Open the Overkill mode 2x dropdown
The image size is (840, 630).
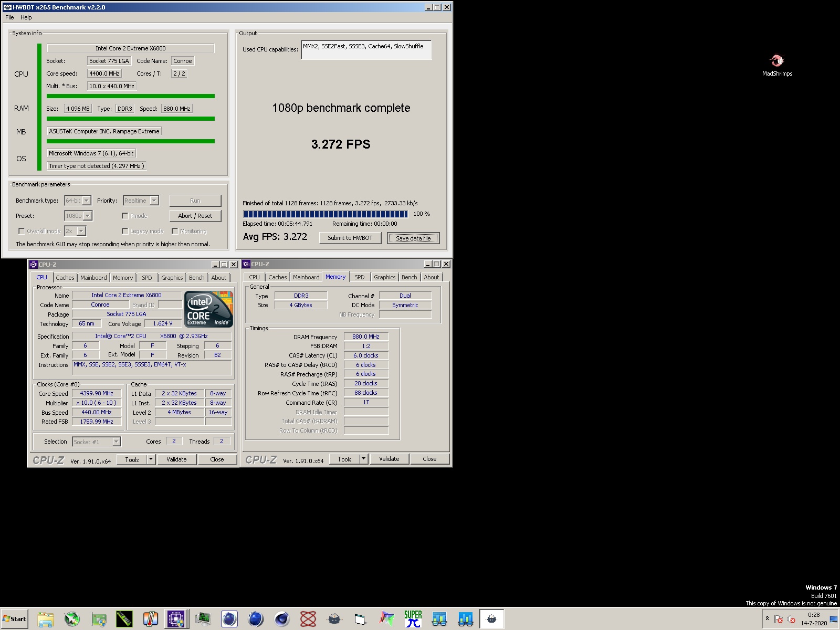tap(75, 231)
